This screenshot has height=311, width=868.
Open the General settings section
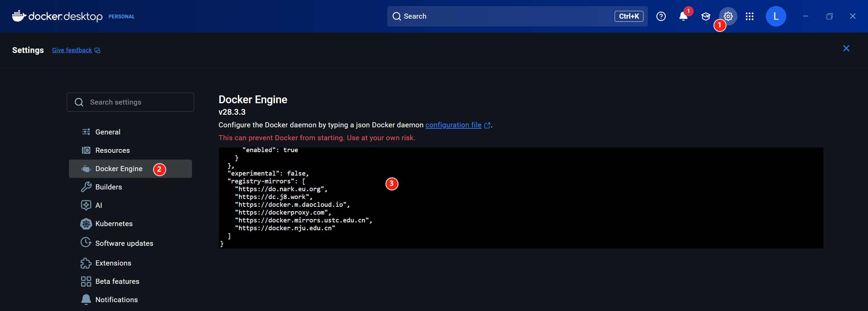(130, 132)
